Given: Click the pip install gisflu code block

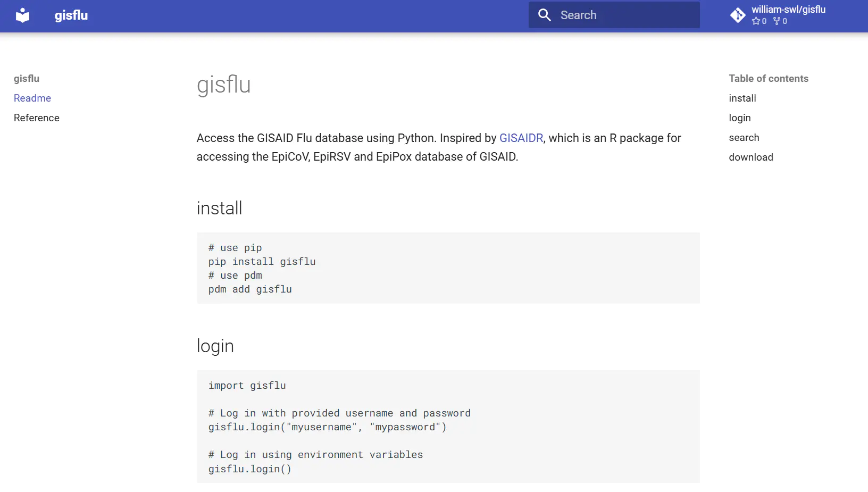Looking at the screenshot, I should [x=448, y=268].
